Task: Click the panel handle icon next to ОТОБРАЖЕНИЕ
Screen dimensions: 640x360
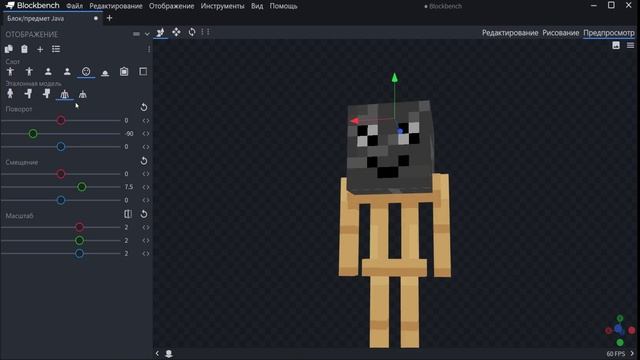Action: tap(136, 34)
